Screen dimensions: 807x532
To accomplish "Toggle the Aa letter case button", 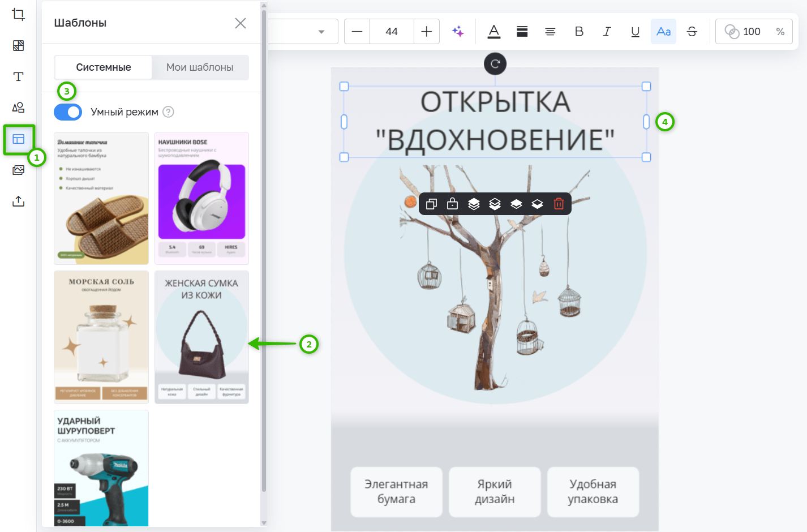I will click(663, 32).
